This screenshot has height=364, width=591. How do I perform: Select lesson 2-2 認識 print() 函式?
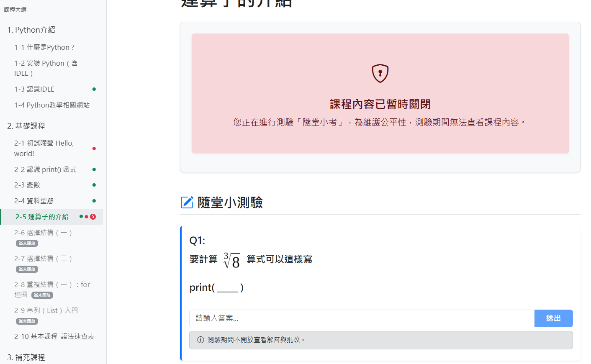coord(45,169)
